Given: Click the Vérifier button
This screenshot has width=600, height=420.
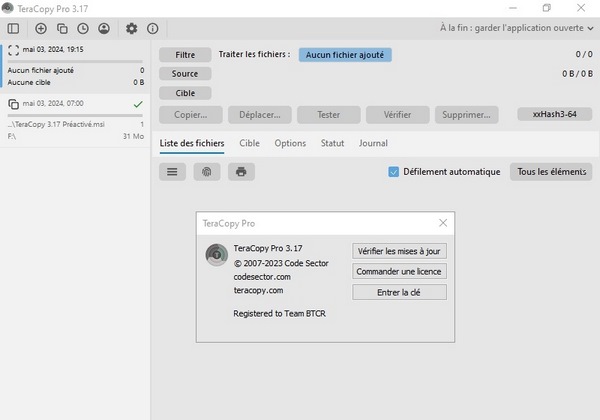Looking at the screenshot, I should 398,115.
